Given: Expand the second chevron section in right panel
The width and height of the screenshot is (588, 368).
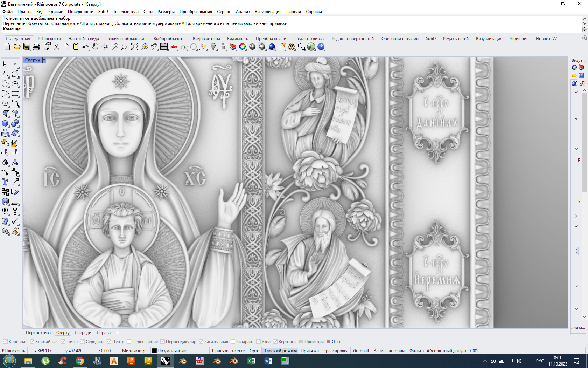Looking at the screenshot, I should pos(576,119).
